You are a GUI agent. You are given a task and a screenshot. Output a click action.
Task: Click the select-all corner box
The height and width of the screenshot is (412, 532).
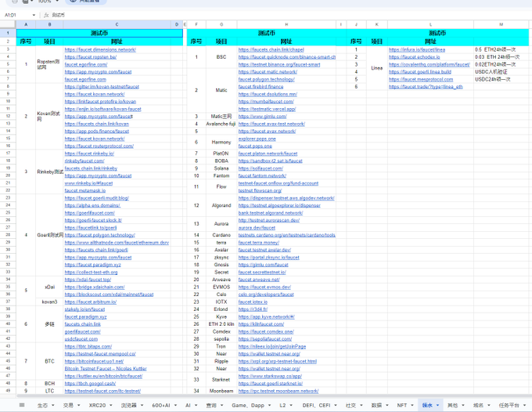[8, 24]
